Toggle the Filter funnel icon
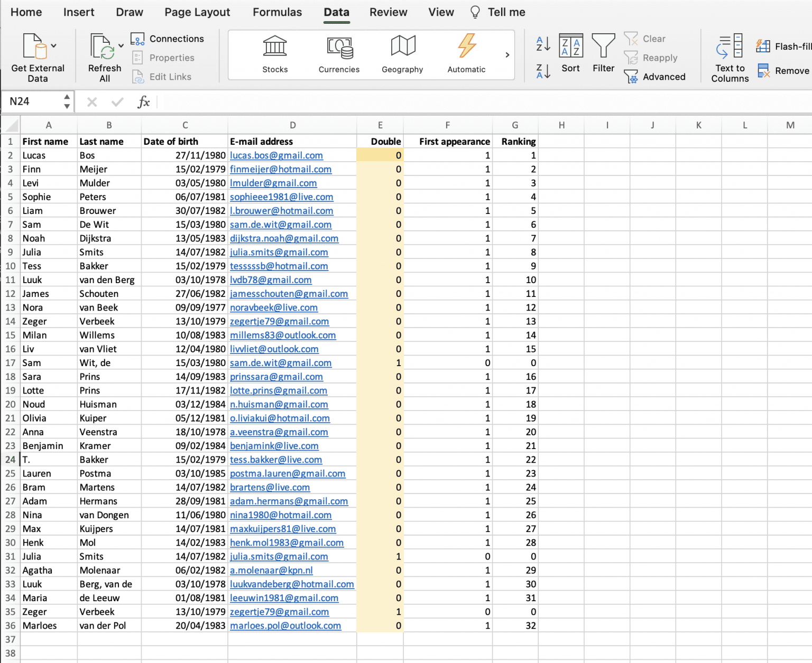 [x=603, y=46]
